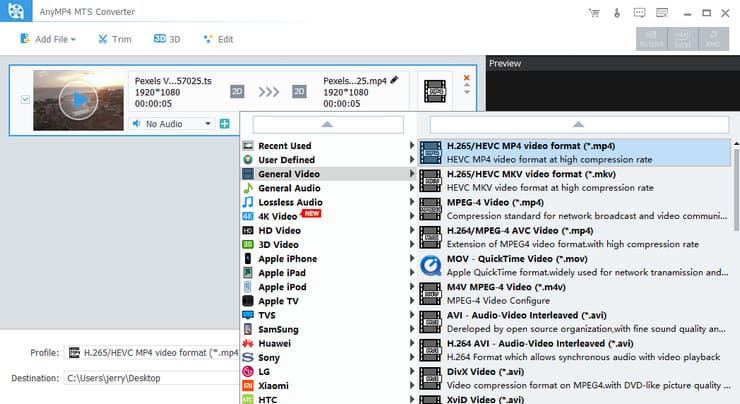Expand the No Audio track dropdown
740x404 pixels.
(x=208, y=124)
